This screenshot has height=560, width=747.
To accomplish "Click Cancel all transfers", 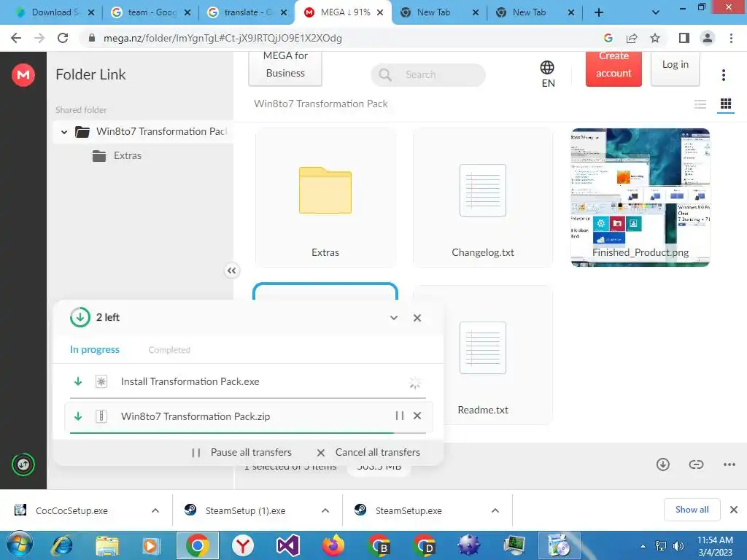I will click(x=368, y=452).
